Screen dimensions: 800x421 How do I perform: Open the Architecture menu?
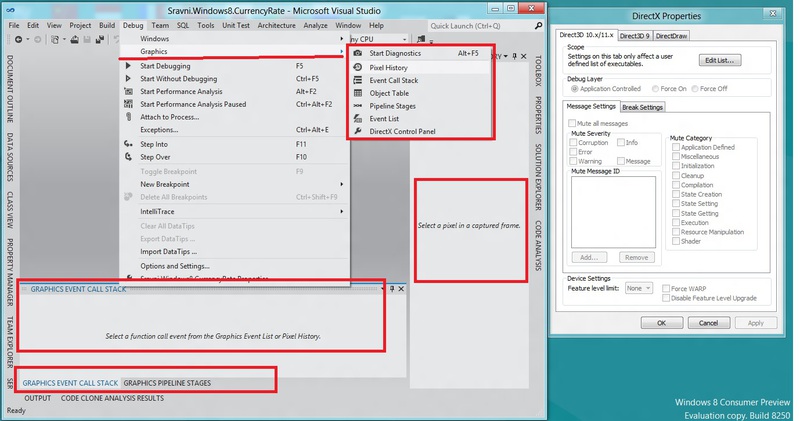[x=277, y=26]
